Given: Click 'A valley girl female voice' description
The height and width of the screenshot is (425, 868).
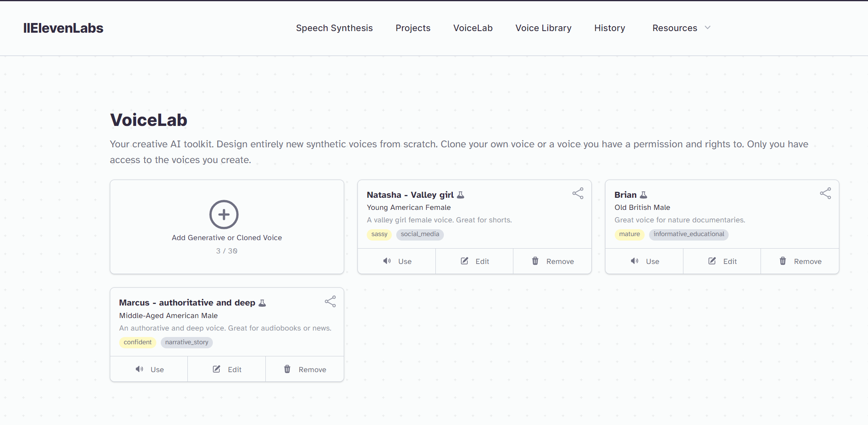Looking at the screenshot, I should click(x=439, y=220).
